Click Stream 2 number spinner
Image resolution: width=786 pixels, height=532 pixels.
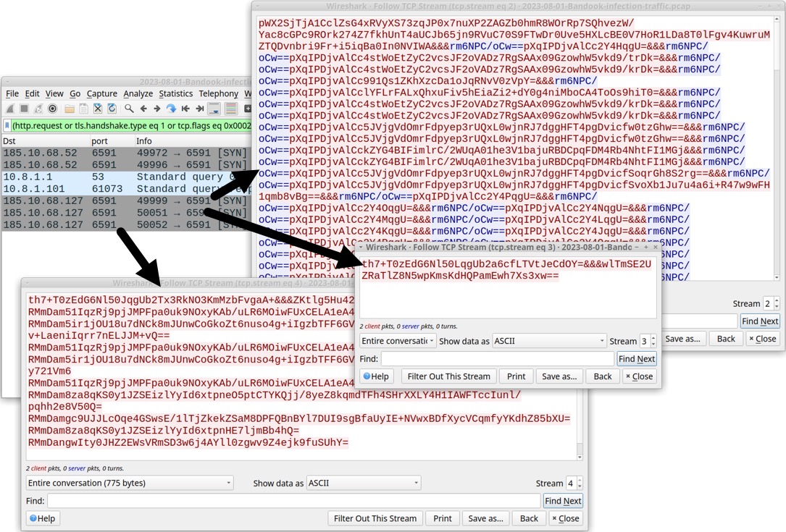point(772,303)
